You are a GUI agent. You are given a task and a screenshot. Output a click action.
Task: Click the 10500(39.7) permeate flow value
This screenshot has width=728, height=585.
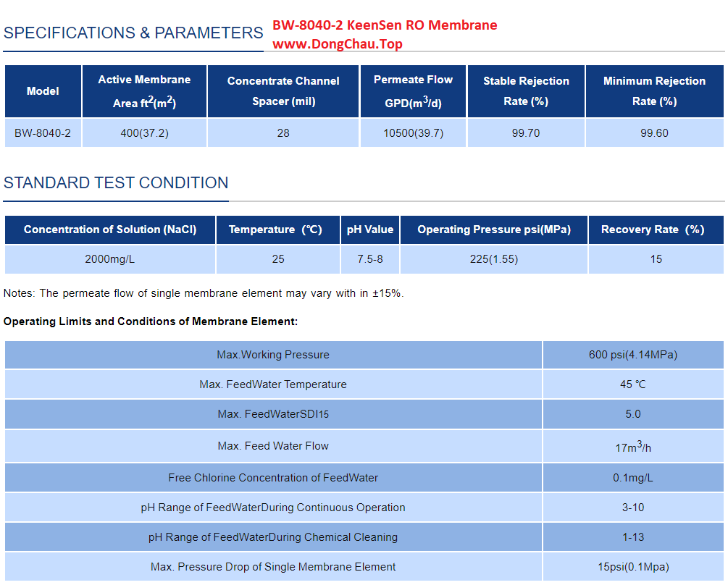[x=413, y=133]
